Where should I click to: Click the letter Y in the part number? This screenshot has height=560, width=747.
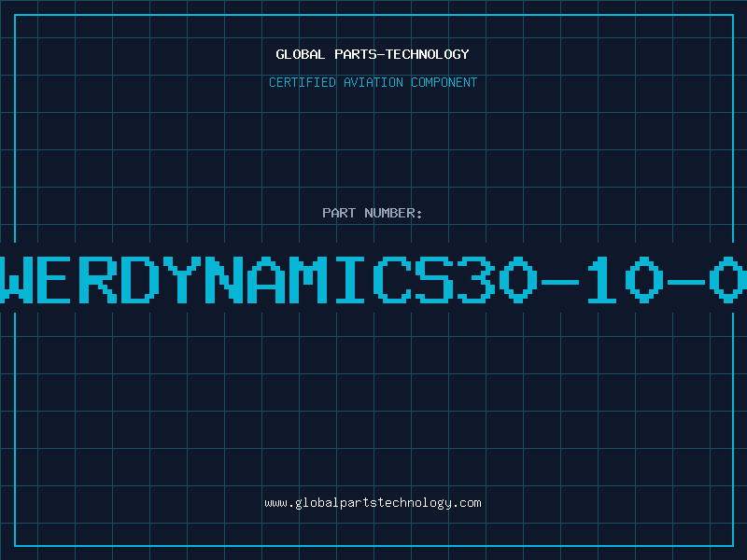(x=180, y=277)
